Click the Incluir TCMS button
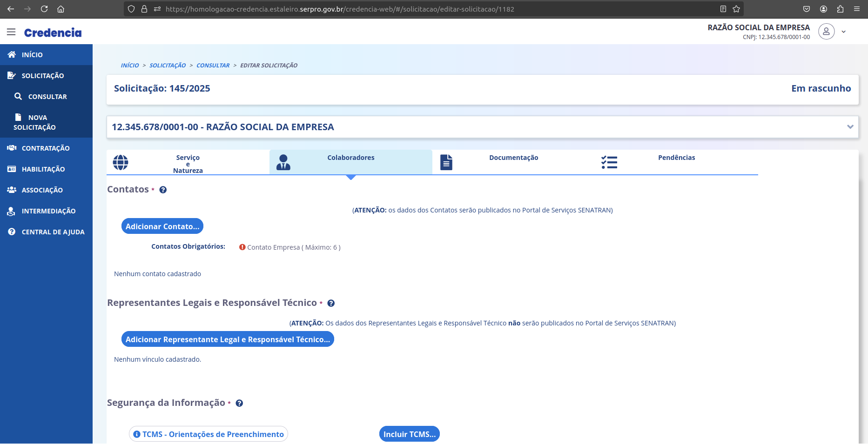Screen dimensions: 868x444 point(409,434)
